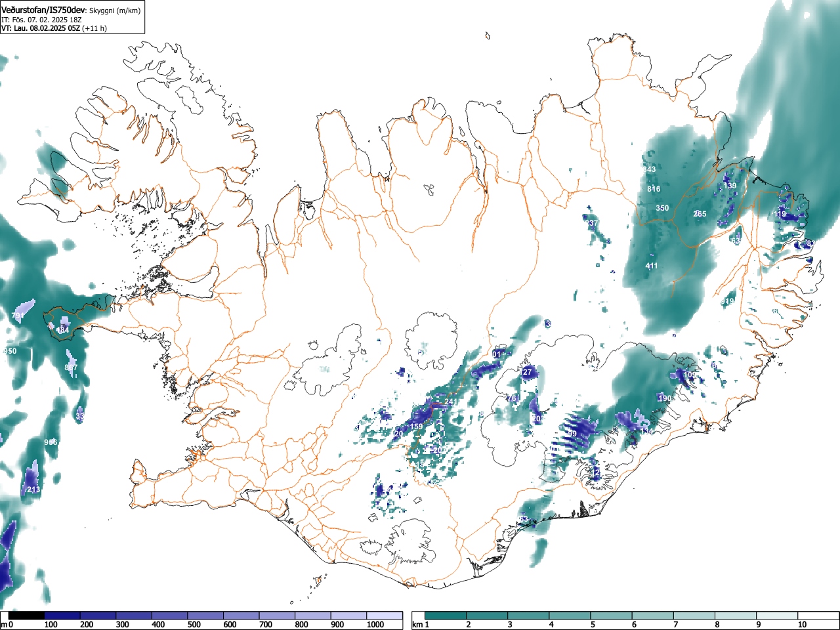Click the '139' visibility value on the map
The image size is (840, 630).
click(x=730, y=186)
